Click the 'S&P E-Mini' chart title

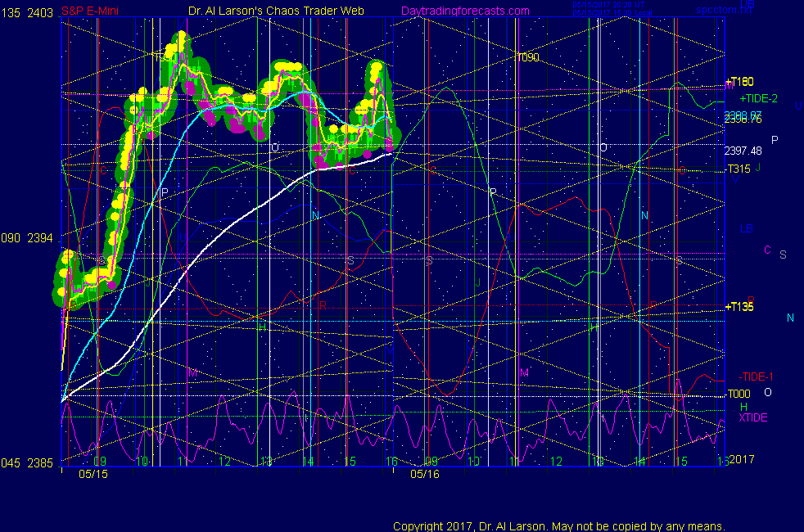point(90,11)
